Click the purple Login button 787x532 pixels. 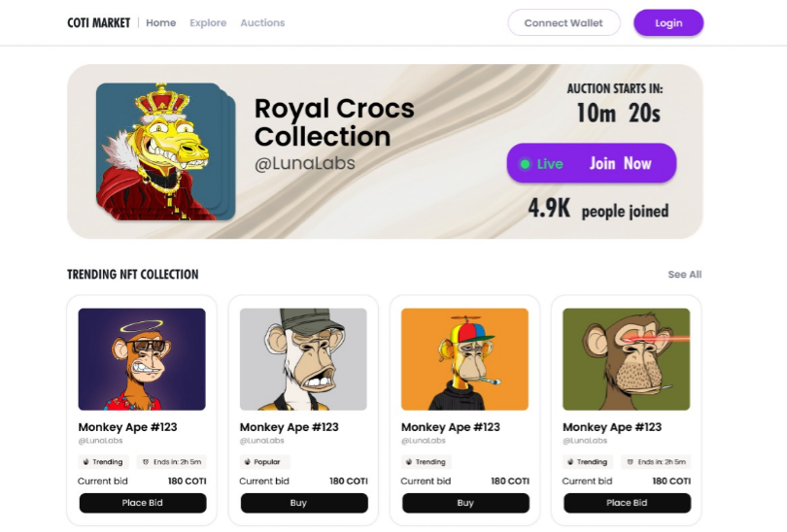[x=668, y=23]
